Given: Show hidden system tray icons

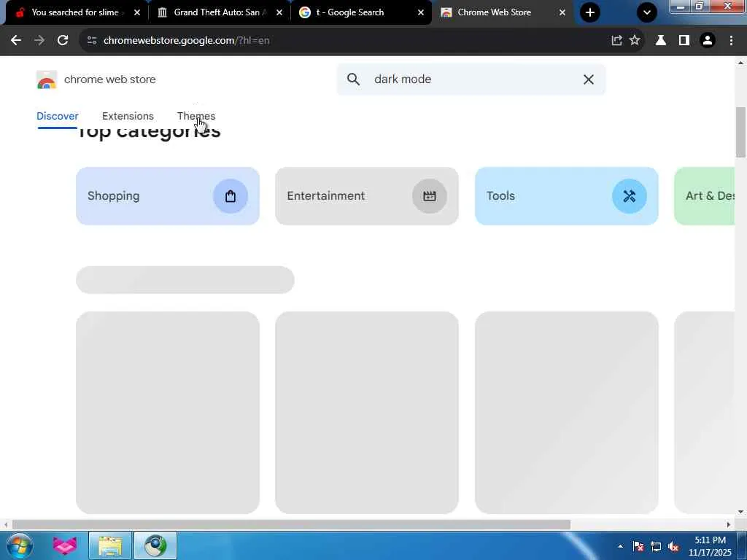Looking at the screenshot, I should 620,546.
